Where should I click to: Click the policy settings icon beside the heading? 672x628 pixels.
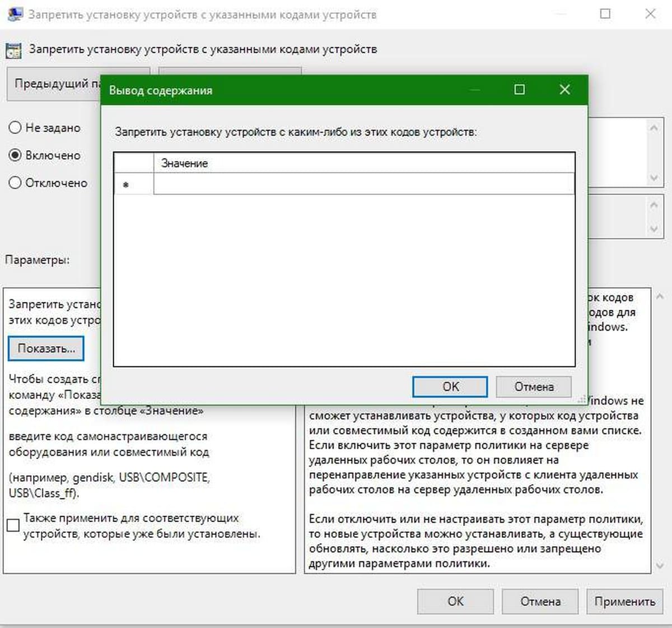point(13,50)
